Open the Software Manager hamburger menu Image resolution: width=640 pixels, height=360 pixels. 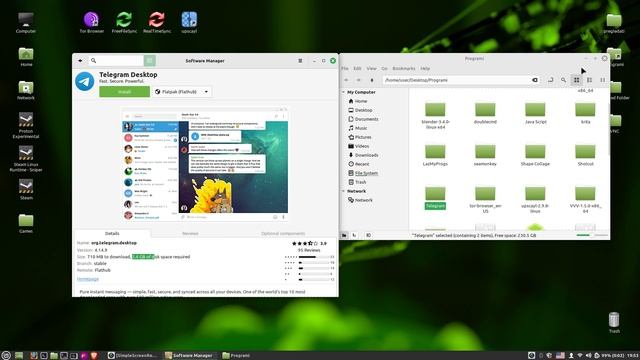[x=300, y=61]
